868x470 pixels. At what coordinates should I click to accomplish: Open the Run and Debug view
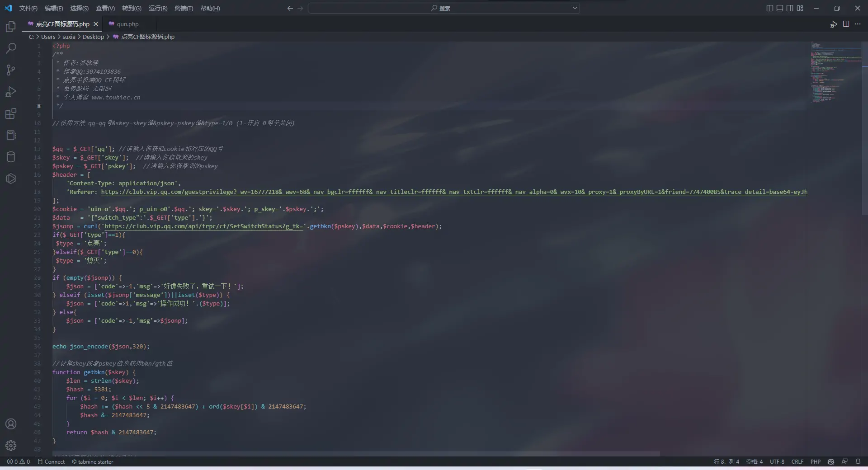11,92
